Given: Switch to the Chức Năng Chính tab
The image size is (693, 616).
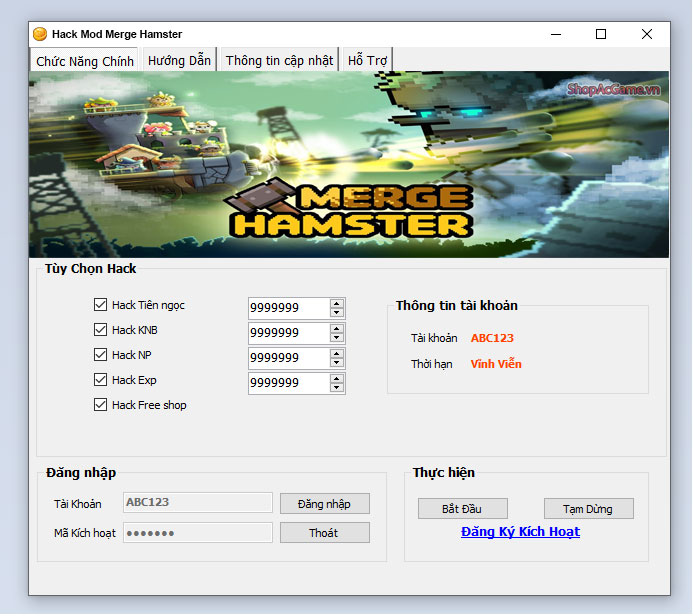Looking at the screenshot, I should pos(84,61).
